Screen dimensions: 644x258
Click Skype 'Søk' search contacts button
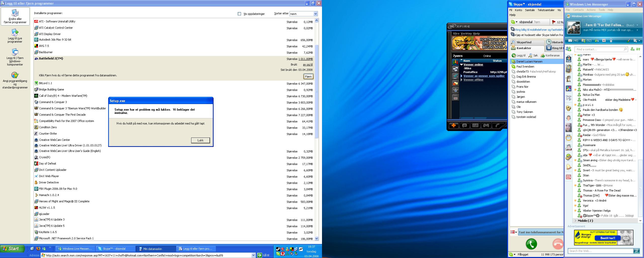pyautogui.click(x=533, y=55)
